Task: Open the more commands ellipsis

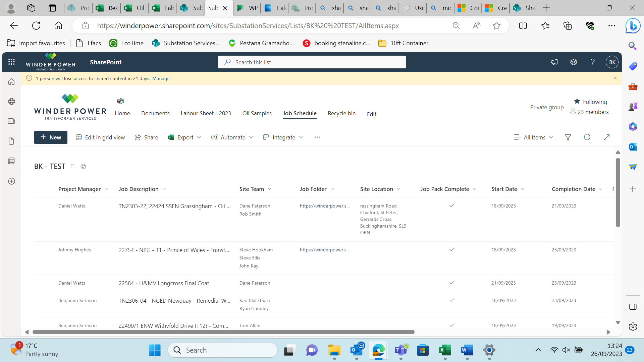Action: point(318,137)
